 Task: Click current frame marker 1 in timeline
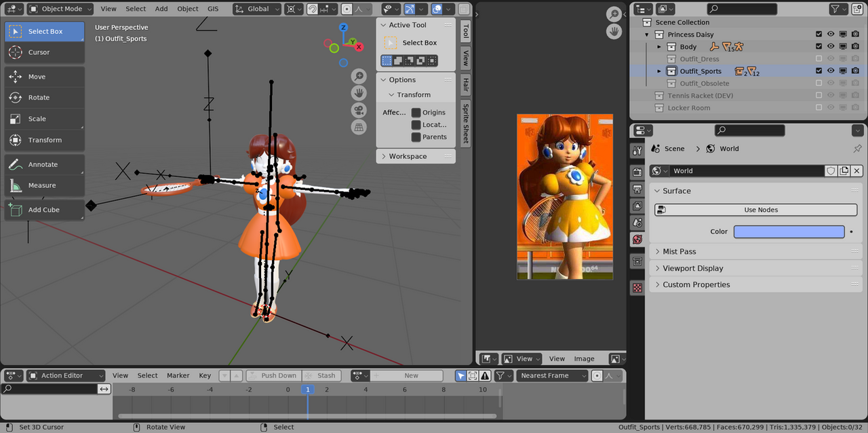coord(307,390)
